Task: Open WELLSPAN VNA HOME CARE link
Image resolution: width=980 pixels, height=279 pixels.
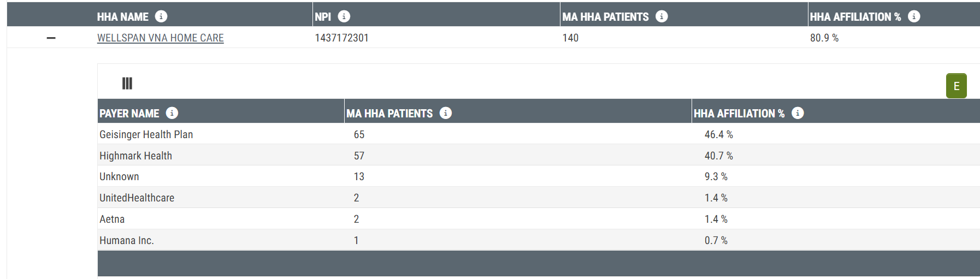Action: (161, 38)
